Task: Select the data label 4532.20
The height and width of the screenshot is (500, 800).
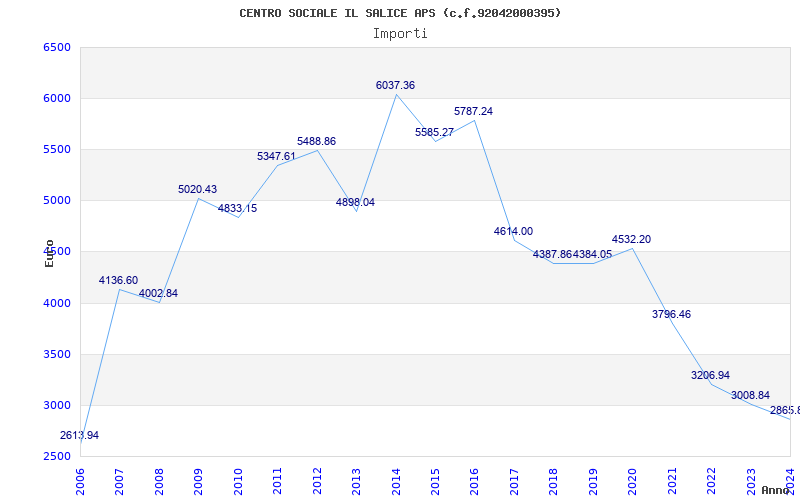Action: point(632,240)
